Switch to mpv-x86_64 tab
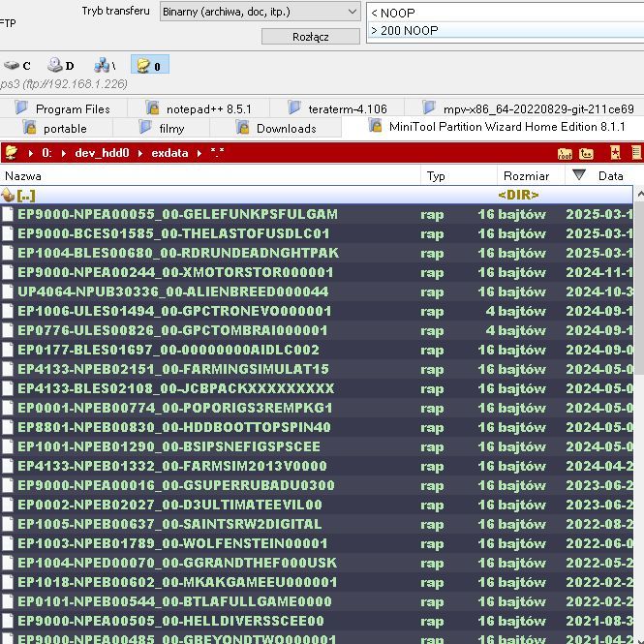The width and height of the screenshot is (644, 644). [525, 108]
